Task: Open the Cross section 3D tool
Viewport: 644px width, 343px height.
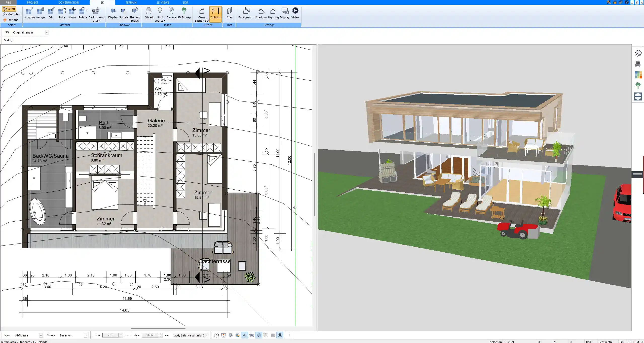Action: click(x=201, y=14)
